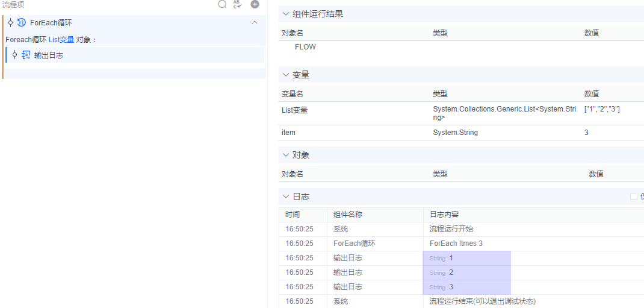This screenshot has height=308, width=644.
Task: Open the List变量 link in Foreach description
Action: (x=61, y=39)
